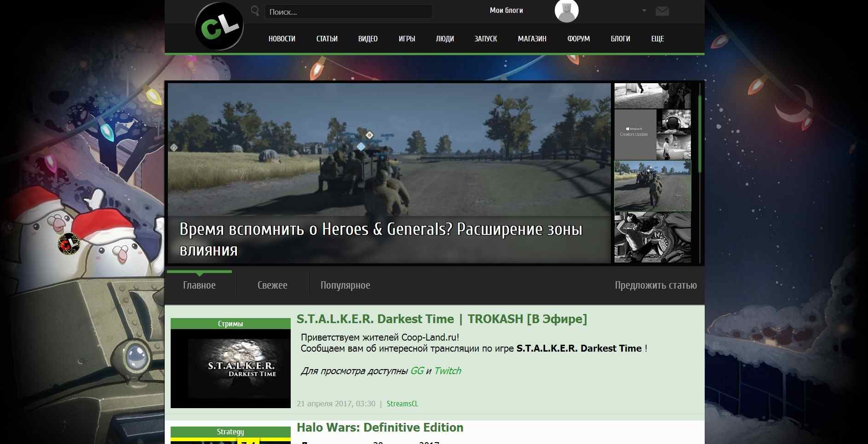Select the Creators Update slider thumbnail
868x444 pixels.
tap(653, 134)
